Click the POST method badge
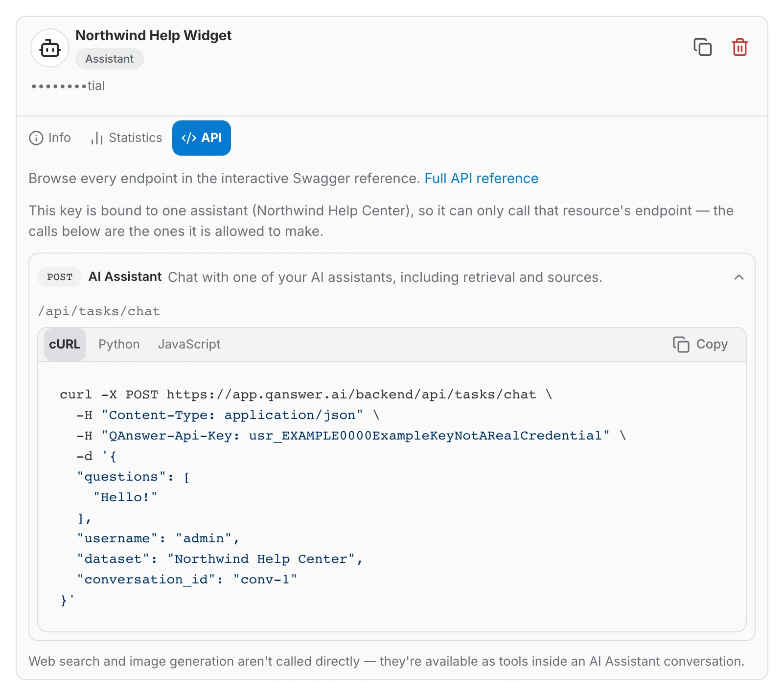Image resolution: width=784 pixels, height=696 pixels. pyautogui.click(x=60, y=277)
